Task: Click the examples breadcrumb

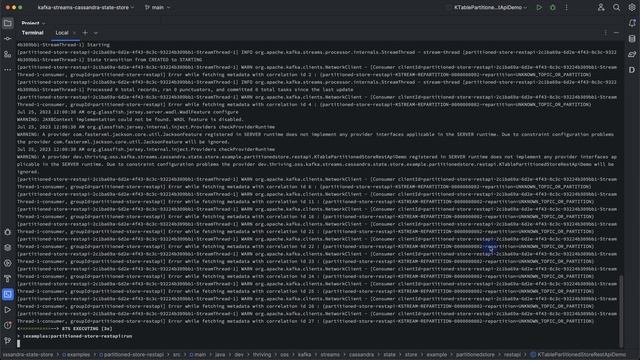Action: (x=76, y=355)
